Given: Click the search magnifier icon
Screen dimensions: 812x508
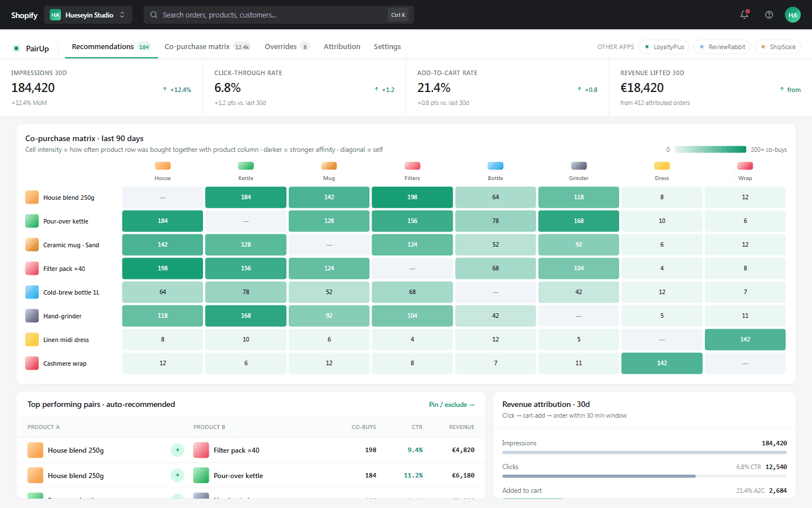Looking at the screenshot, I should tap(153, 15).
